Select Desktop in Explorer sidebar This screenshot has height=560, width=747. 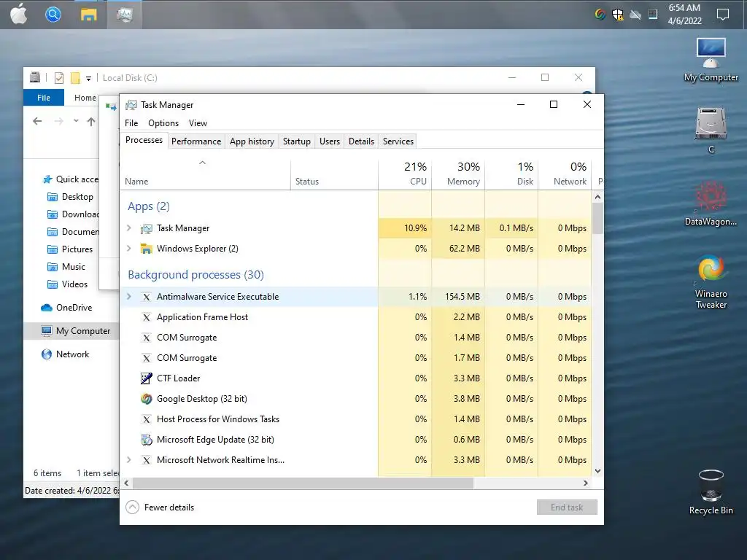pos(71,197)
